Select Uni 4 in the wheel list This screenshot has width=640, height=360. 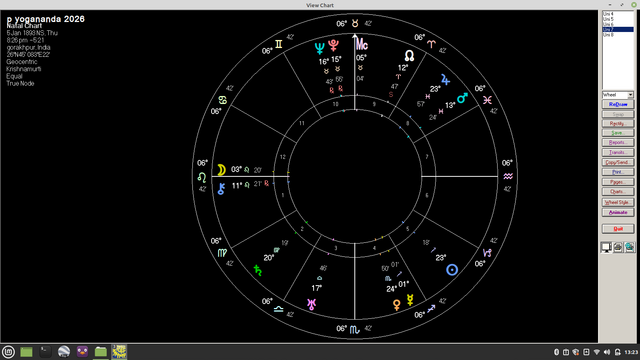(618, 14)
